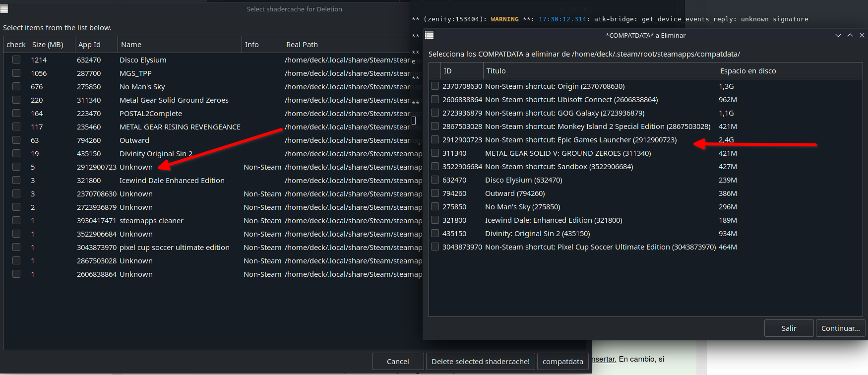Check the Ubisoft Connect compatdata box

(x=435, y=99)
